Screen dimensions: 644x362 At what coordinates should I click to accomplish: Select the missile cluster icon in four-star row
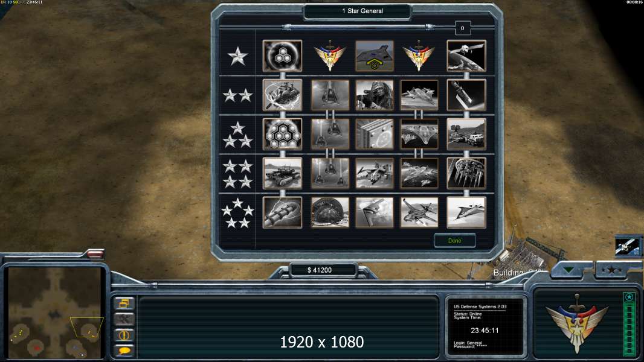pyautogui.click(x=466, y=173)
